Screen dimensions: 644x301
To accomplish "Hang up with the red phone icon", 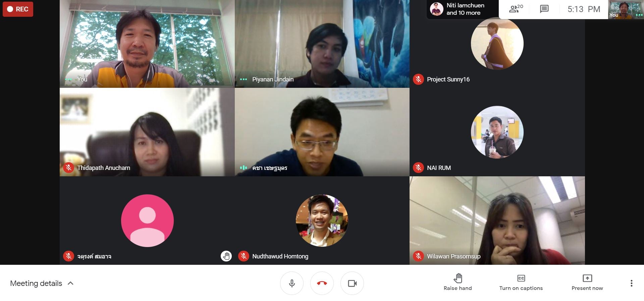I will pyautogui.click(x=322, y=283).
